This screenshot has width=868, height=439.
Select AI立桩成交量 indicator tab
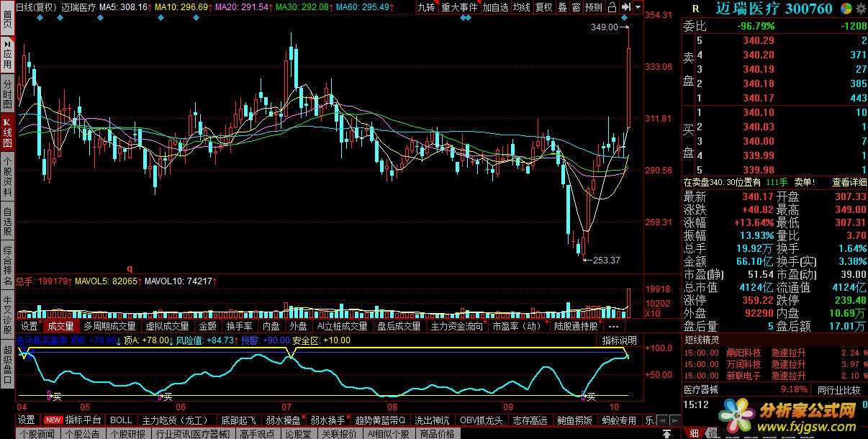(343, 326)
